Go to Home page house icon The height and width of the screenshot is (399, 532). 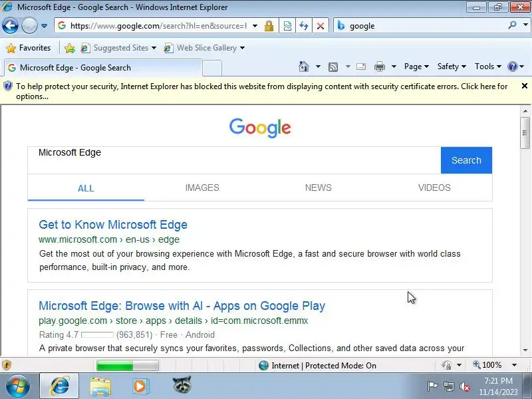[304, 66]
